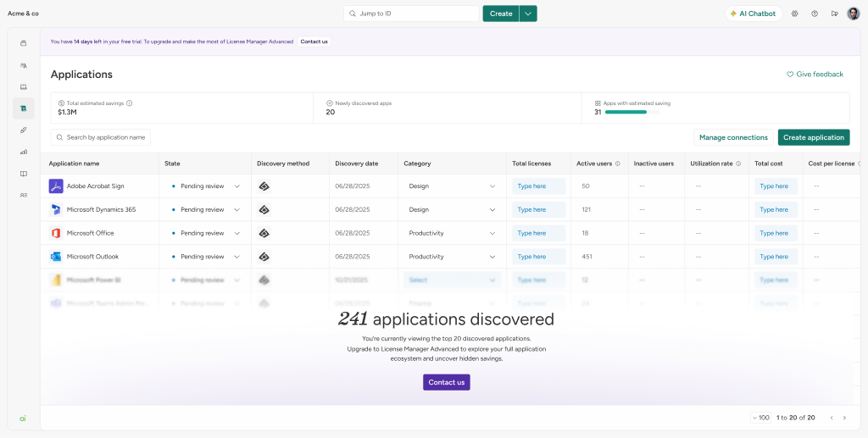This screenshot has height=438, width=868.
Task: Focus the Search by application name field
Action: coord(101,137)
